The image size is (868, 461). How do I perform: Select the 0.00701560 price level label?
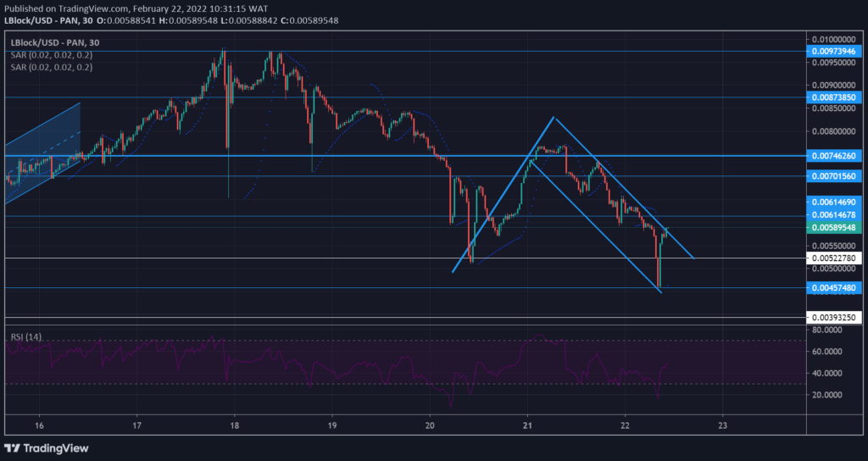pos(834,176)
